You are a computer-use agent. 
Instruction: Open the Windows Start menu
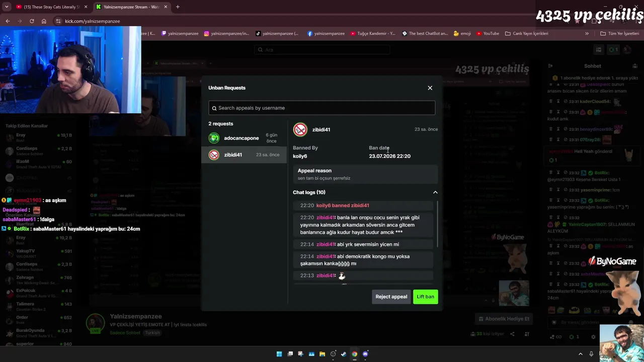279,354
